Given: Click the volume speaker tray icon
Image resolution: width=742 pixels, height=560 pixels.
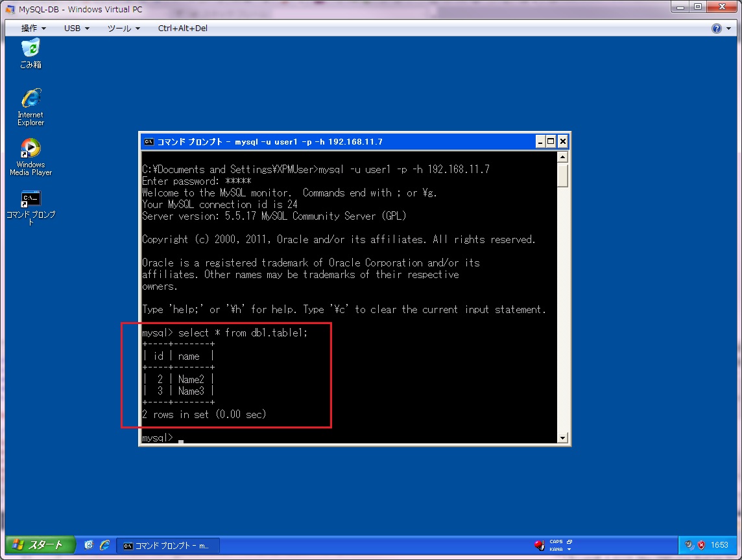Looking at the screenshot, I should click(x=689, y=545).
